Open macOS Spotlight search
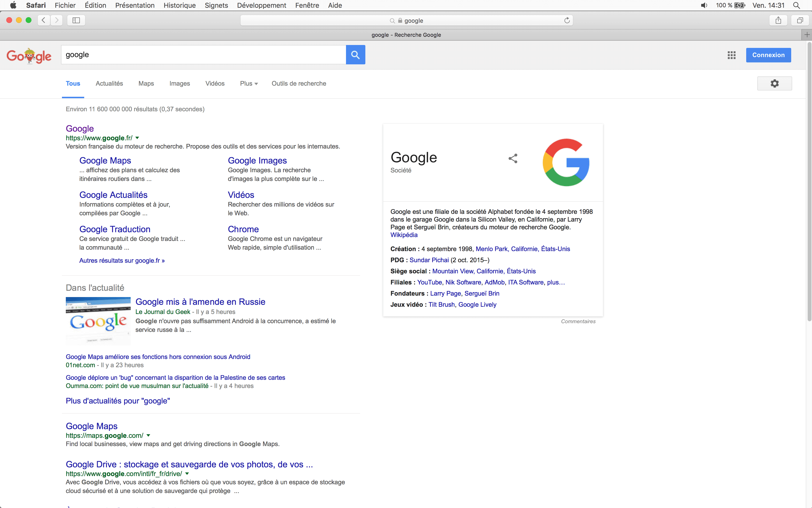 tap(796, 5)
